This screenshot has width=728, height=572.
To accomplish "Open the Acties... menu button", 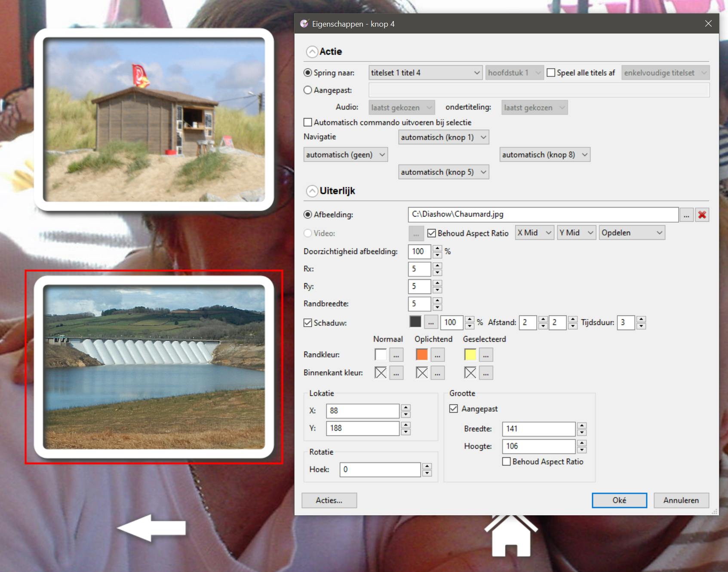I will click(329, 500).
